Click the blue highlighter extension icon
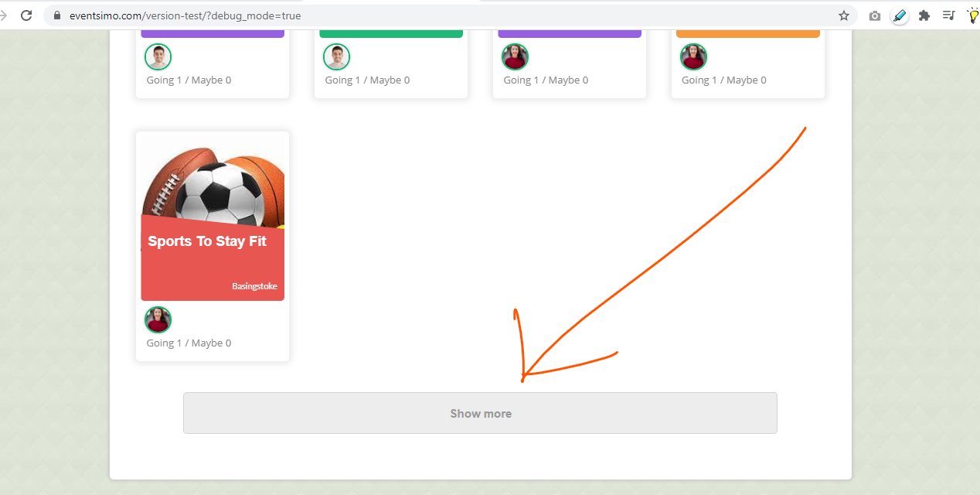This screenshot has width=980, height=495. (899, 15)
